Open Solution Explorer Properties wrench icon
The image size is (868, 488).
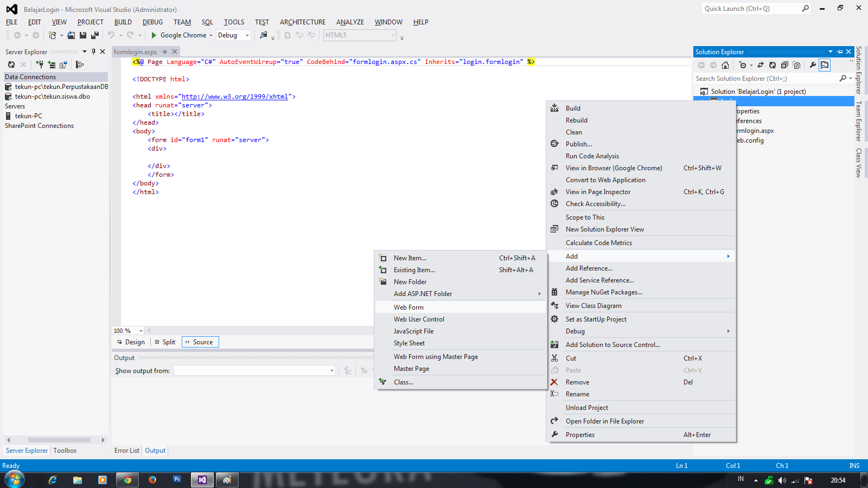[813, 65]
